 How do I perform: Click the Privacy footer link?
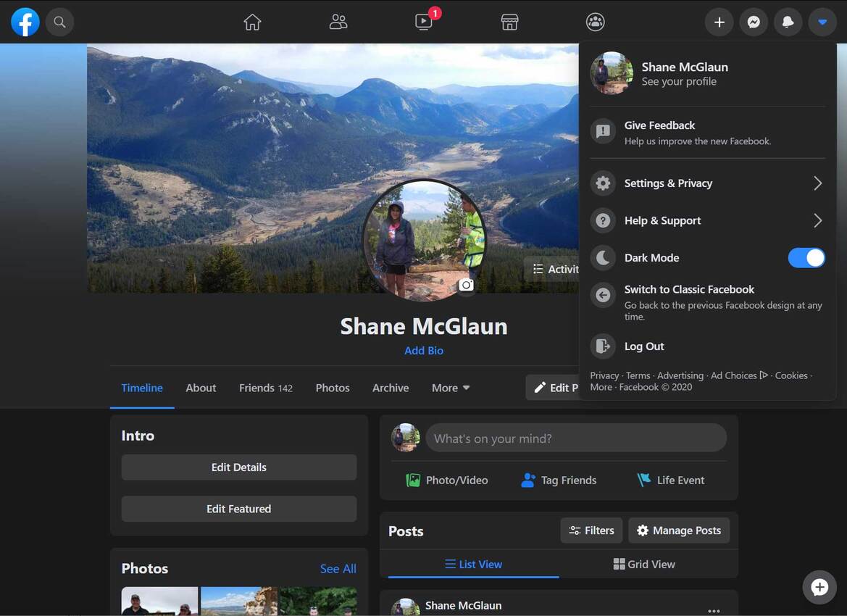point(604,375)
